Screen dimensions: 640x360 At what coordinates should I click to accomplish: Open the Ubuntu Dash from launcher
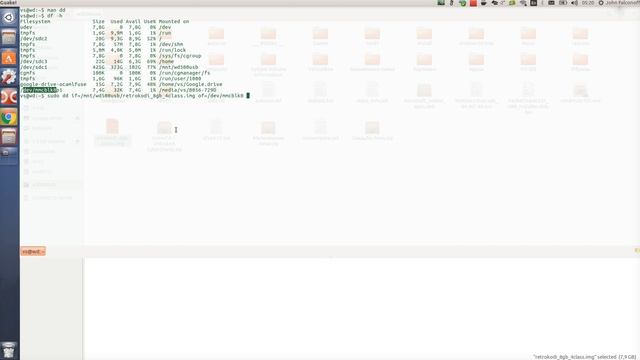click(9, 18)
